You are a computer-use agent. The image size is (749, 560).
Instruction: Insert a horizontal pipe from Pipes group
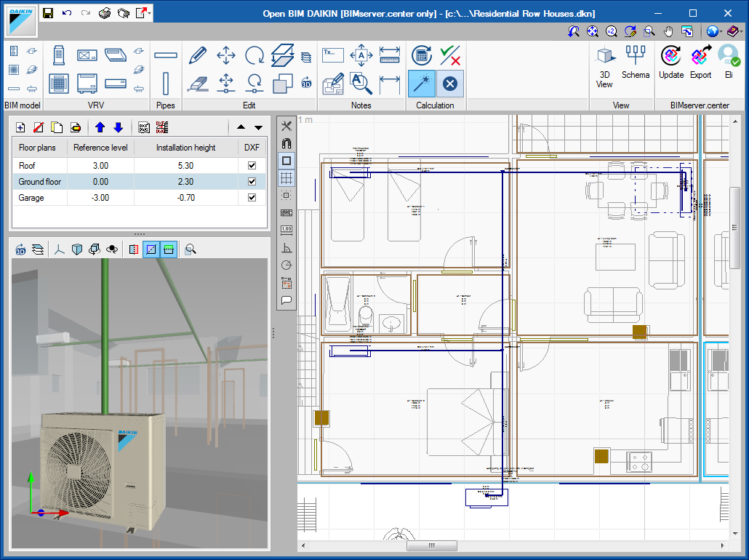point(166,55)
